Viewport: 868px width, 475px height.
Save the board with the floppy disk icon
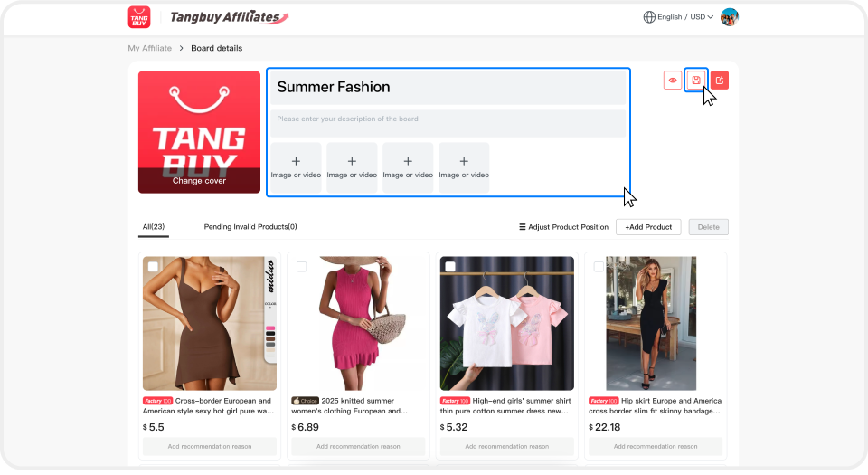[x=696, y=81]
